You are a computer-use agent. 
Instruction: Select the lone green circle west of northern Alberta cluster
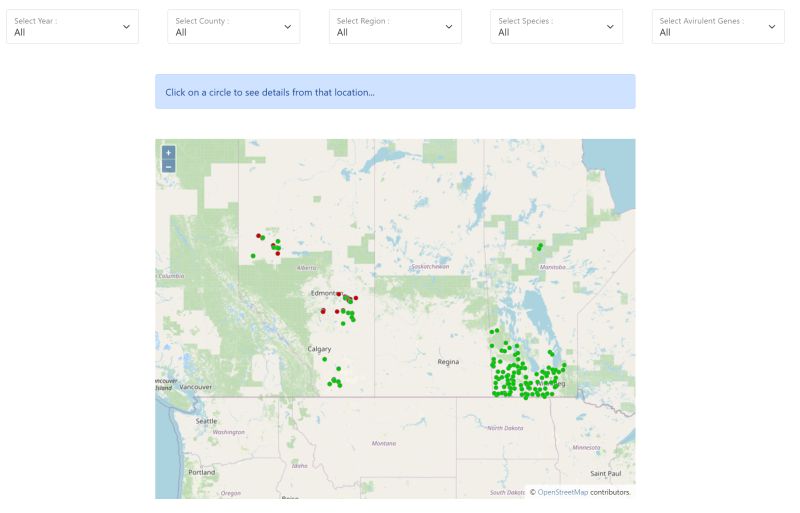(253, 256)
